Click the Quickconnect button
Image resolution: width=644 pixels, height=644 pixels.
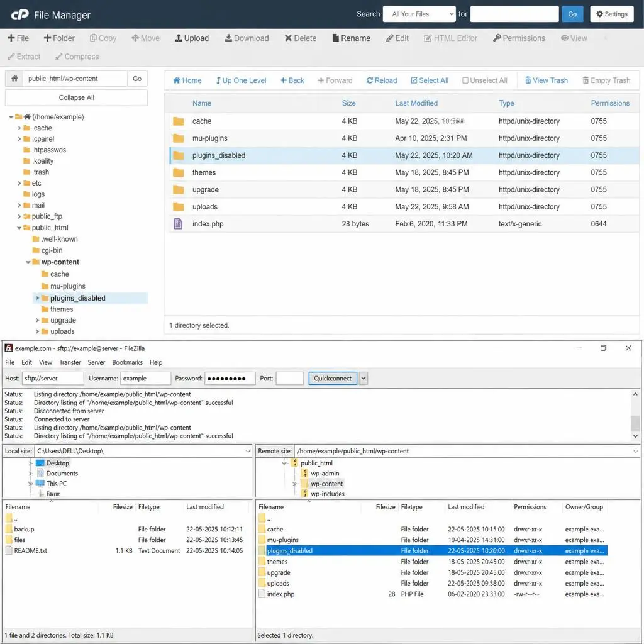(333, 378)
